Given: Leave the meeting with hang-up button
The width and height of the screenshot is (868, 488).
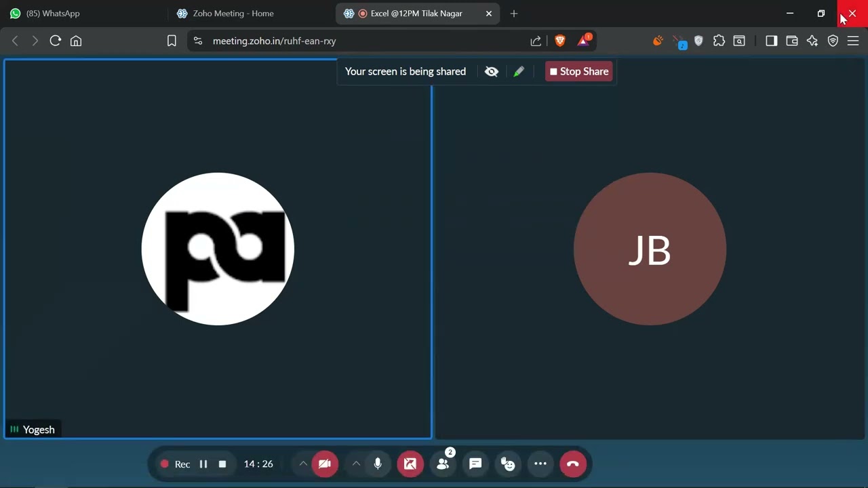Looking at the screenshot, I should pyautogui.click(x=573, y=464).
